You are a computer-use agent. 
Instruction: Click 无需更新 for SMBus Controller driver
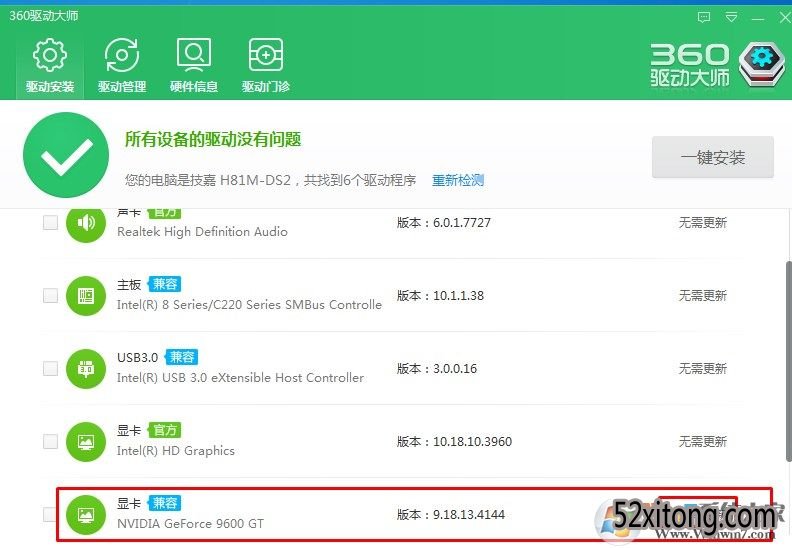pos(703,295)
